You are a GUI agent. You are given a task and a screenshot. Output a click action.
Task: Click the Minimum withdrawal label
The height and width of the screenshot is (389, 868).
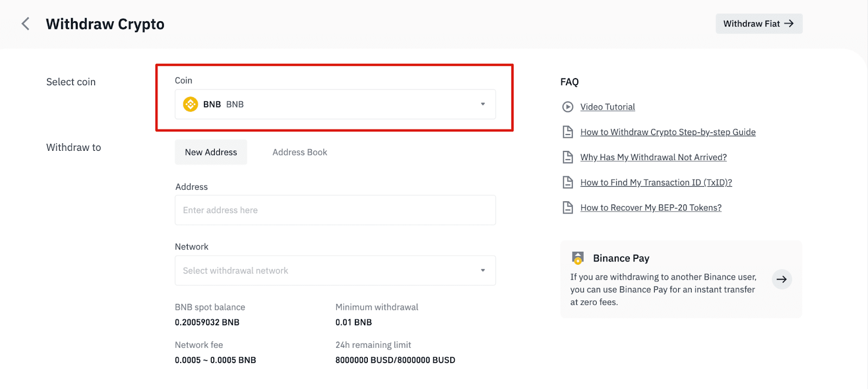(x=377, y=307)
